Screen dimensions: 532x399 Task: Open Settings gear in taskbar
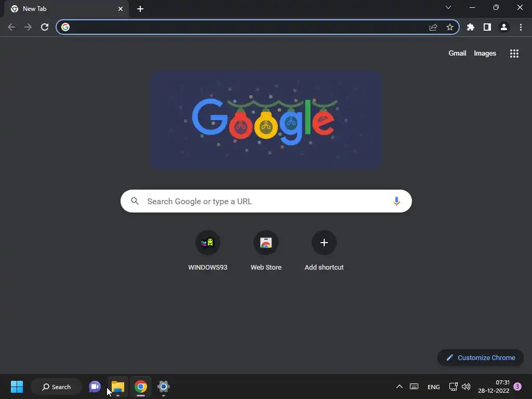[x=164, y=387]
